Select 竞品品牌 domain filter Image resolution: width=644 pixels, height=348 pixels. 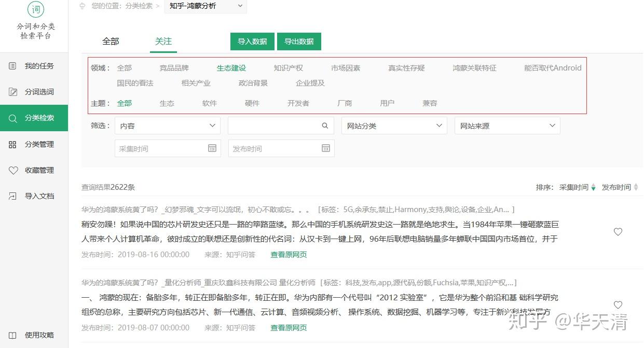[x=174, y=68]
